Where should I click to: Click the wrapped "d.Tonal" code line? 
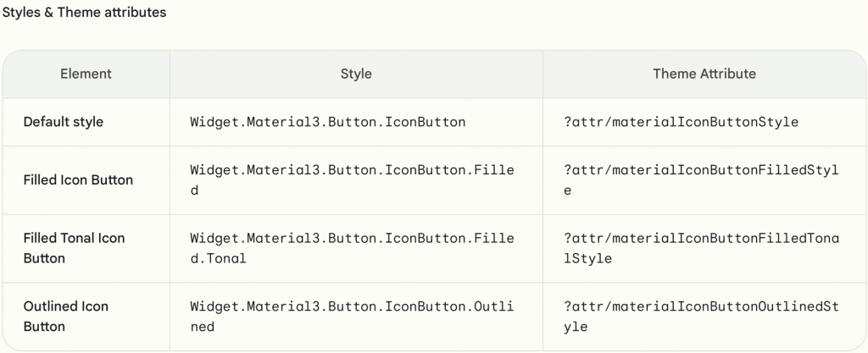(x=218, y=258)
